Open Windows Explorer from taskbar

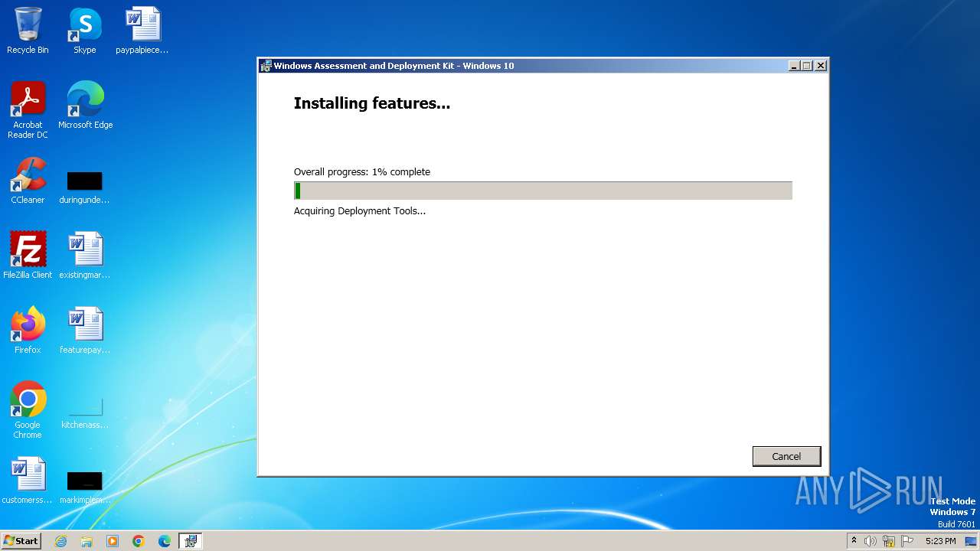tap(87, 541)
